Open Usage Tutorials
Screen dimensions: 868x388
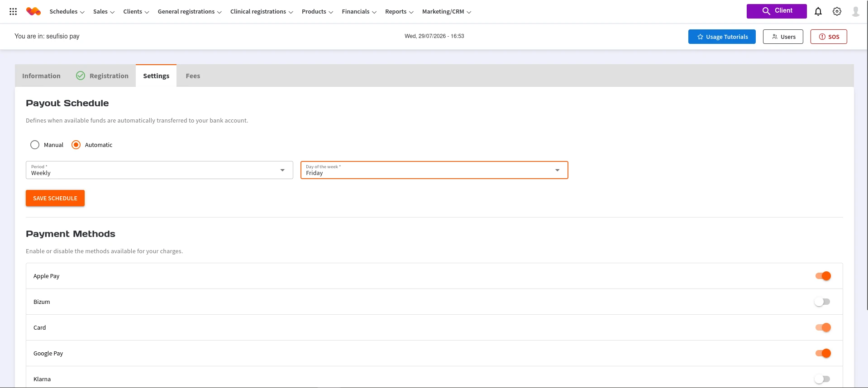point(722,37)
